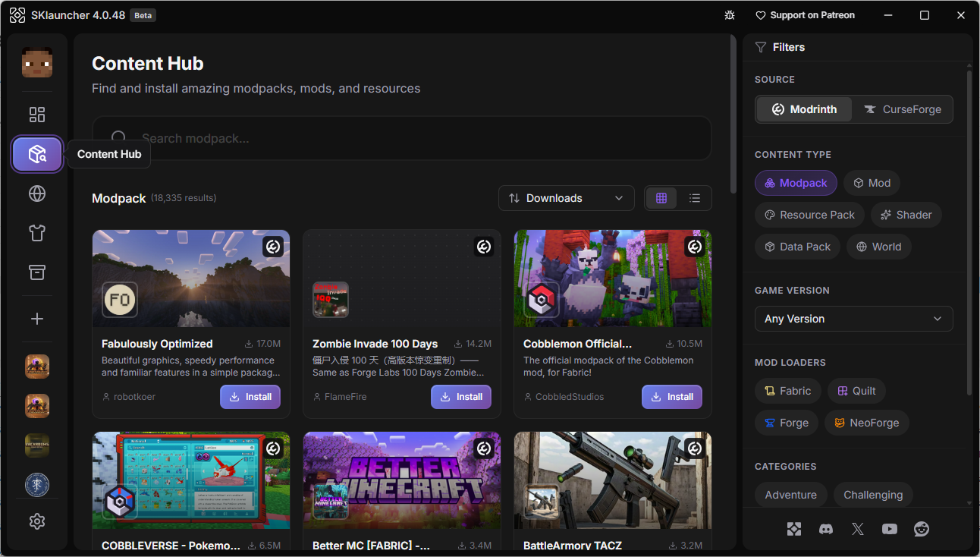Screen dimensions: 980x557
Task: Click the SKlauncher website icon beside Discord
Action: tap(794, 529)
